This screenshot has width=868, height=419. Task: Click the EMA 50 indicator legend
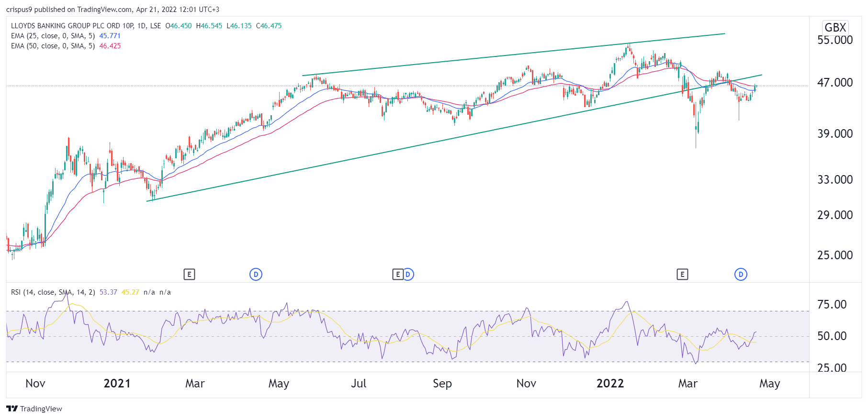pos(53,46)
